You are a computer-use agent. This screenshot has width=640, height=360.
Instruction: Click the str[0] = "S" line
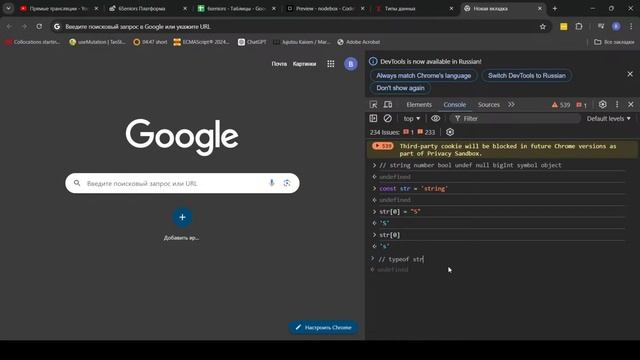tap(400, 211)
